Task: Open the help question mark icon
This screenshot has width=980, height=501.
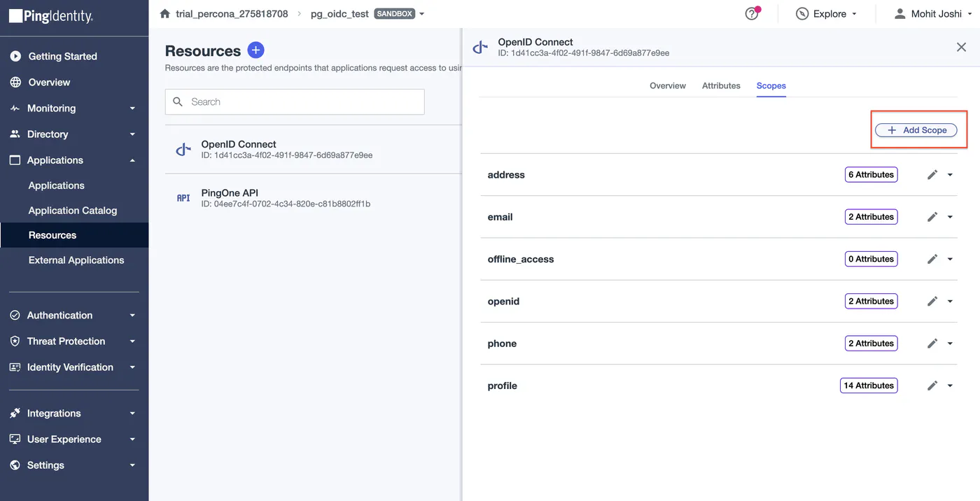Action: (x=752, y=14)
